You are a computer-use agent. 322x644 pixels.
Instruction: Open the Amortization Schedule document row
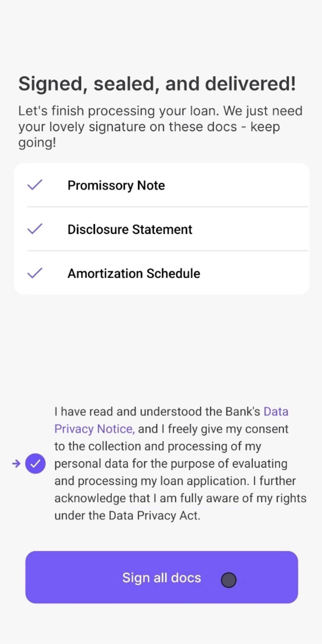click(x=161, y=273)
